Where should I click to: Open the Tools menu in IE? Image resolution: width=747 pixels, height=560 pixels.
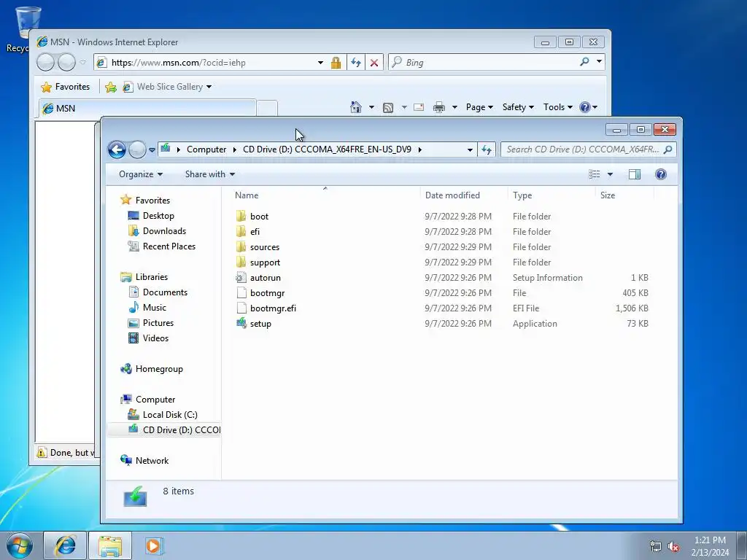[x=558, y=107]
